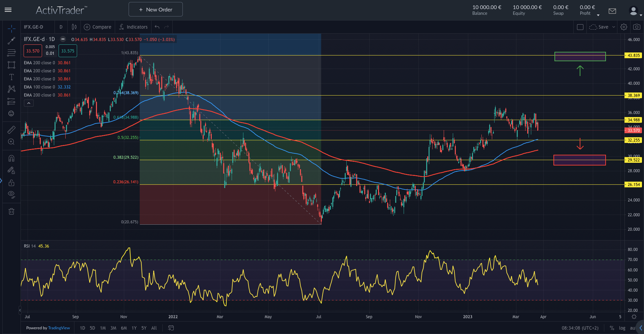Open chart settings gear icon
644x334 pixels.
pyautogui.click(x=624, y=27)
